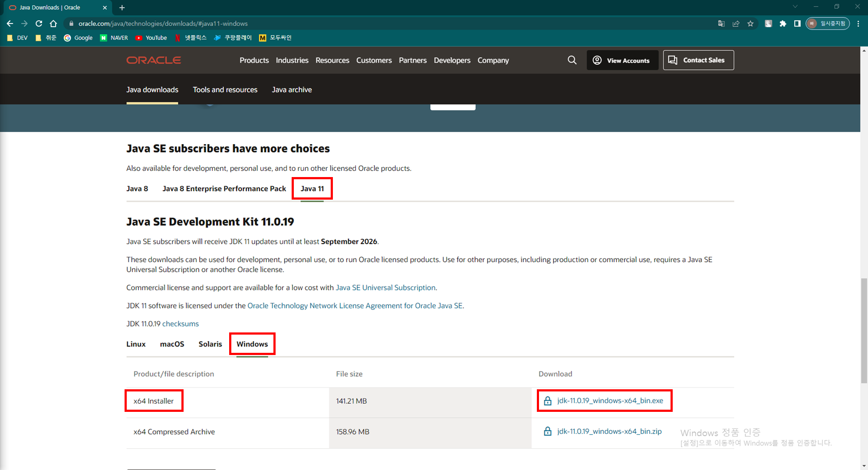Screen dimensions: 868x470
Task: Click the Oracle search magnifier icon
Action: pyautogui.click(x=572, y=60)
